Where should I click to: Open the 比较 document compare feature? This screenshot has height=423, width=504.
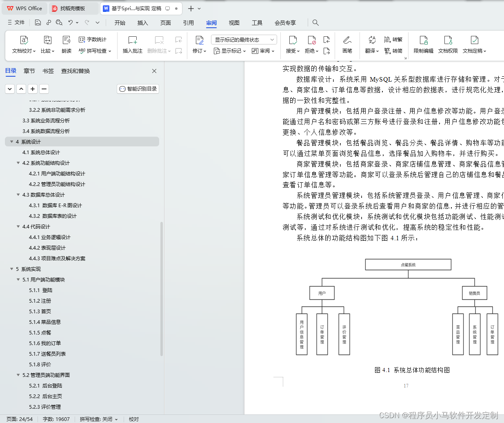(47, 45)
